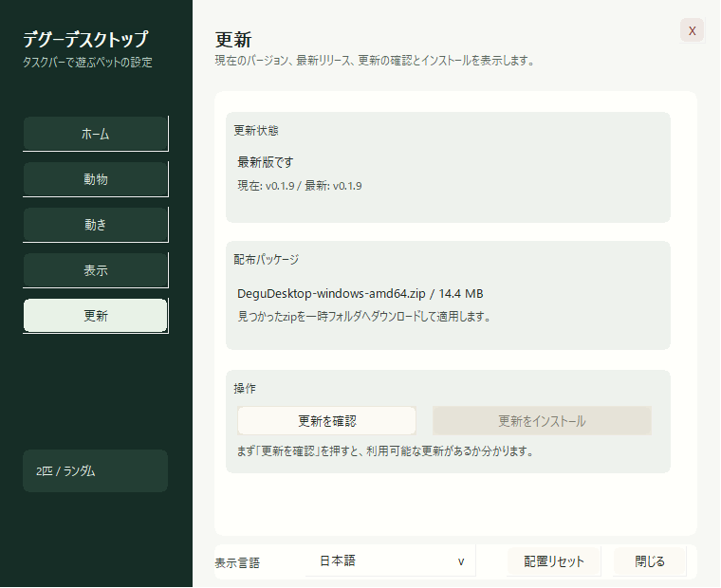Click the 更新を確認 button

pos(327,421)
